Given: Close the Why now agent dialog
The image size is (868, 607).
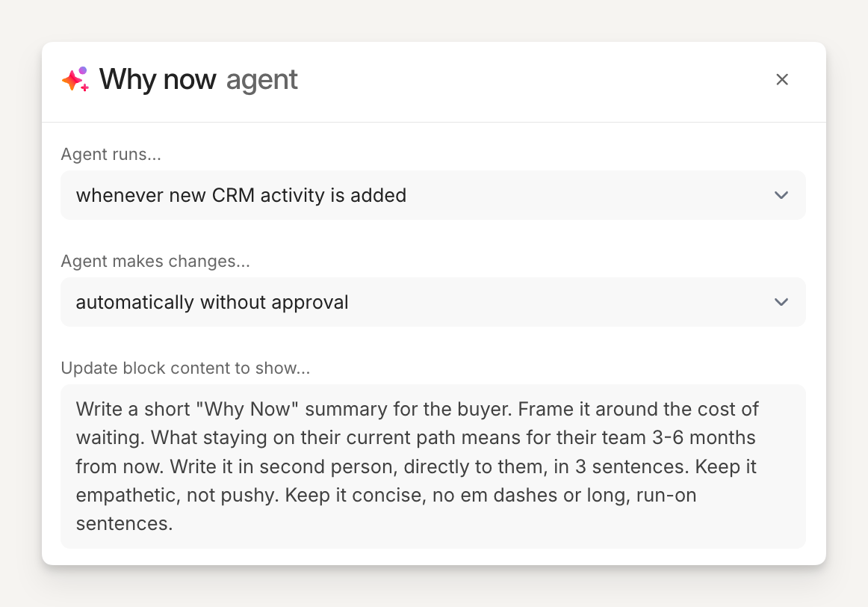Looking at the screenshot, I should pos(782,79).
